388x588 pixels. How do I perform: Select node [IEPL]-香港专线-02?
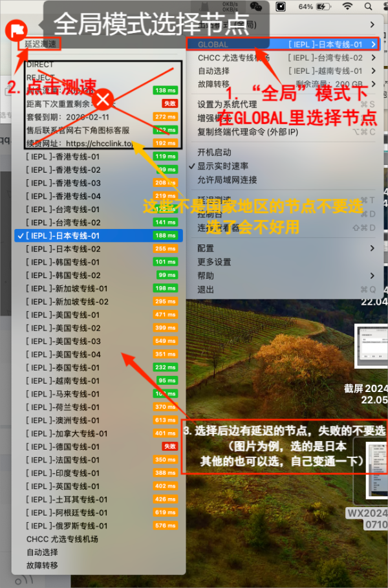98,169
